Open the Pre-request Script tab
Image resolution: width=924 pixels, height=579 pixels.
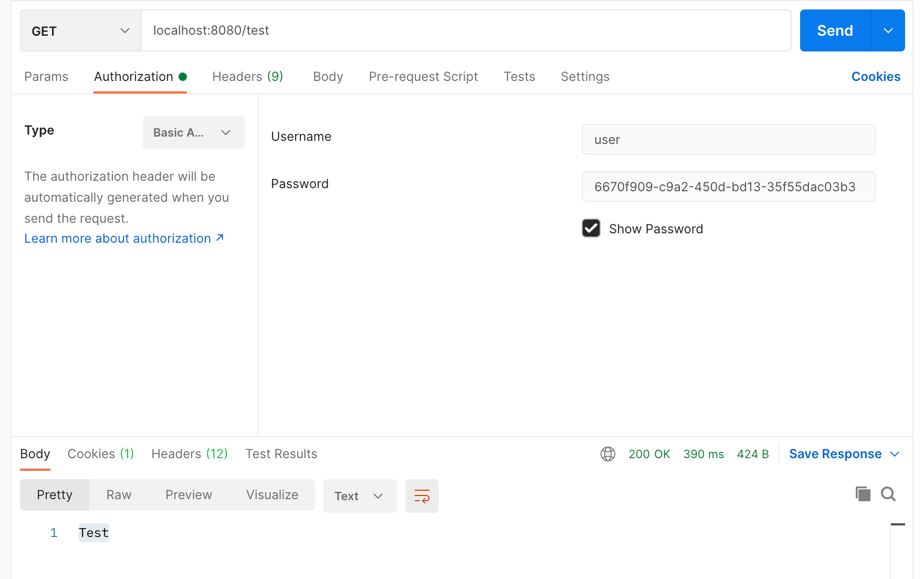point(423,76)
